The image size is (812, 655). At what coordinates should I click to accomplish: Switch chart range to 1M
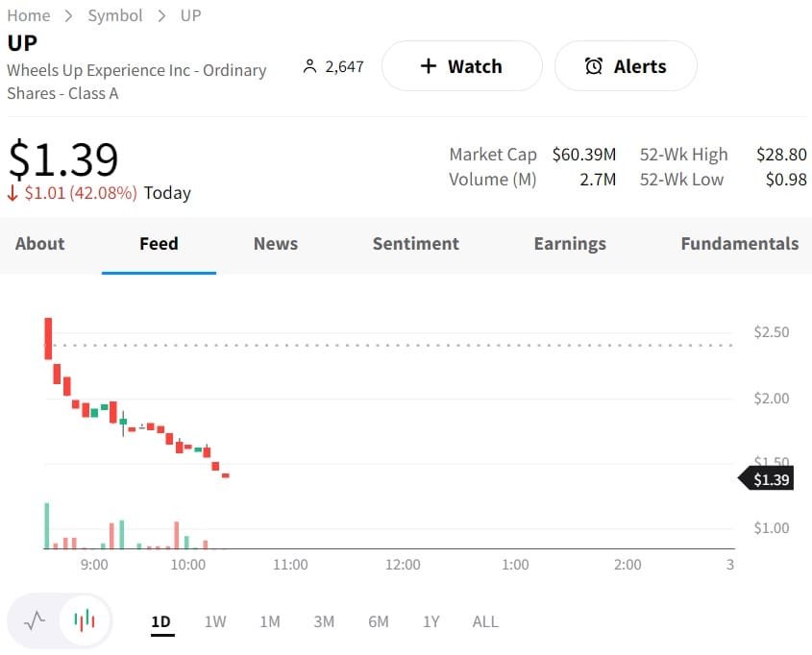pyautogui.click(x=270, y=621)
